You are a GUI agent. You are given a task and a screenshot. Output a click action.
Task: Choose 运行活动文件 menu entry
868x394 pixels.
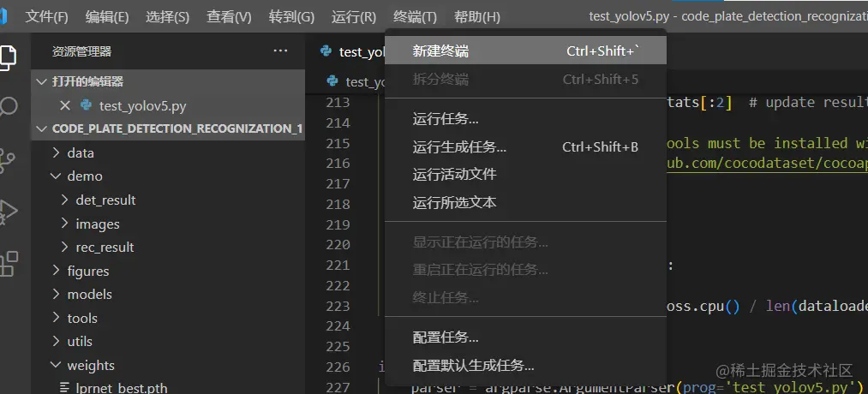pos(525,175)
